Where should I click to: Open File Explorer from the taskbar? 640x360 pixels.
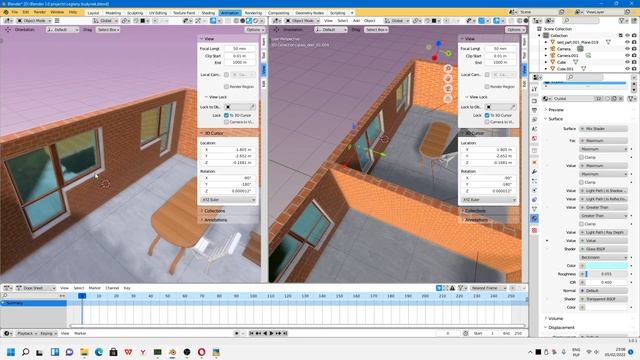pyautogui.click(x=84, y=352)
